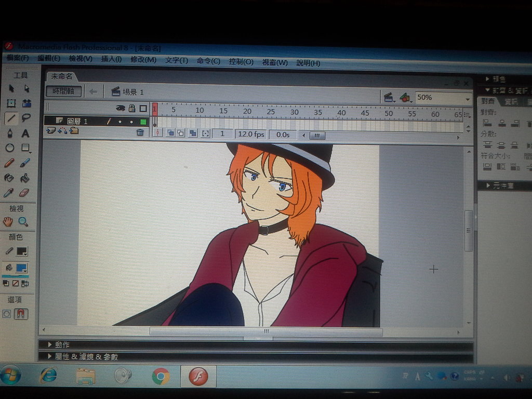Align objects to left edge

pos(487,123)
